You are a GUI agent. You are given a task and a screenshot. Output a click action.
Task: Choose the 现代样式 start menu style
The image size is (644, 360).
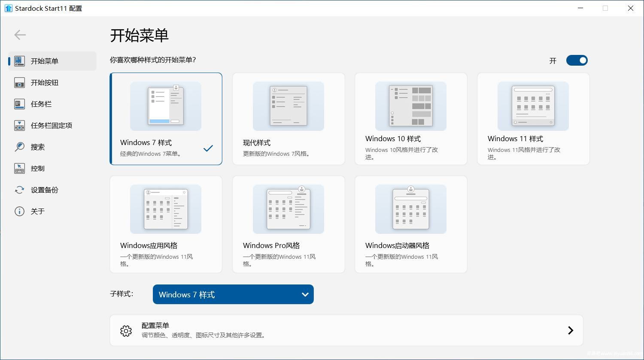click(x=289, y=119)
